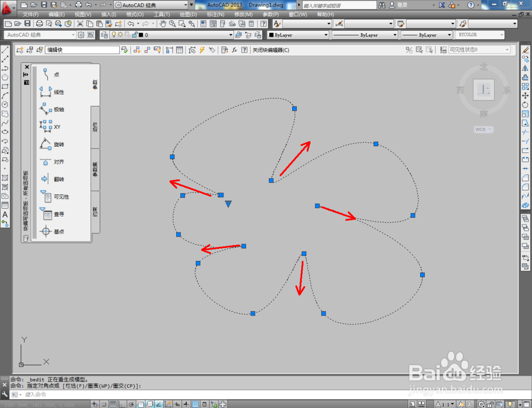Select the XY parameter tool
Screen dimensions: 532x408
coord(49,127)
